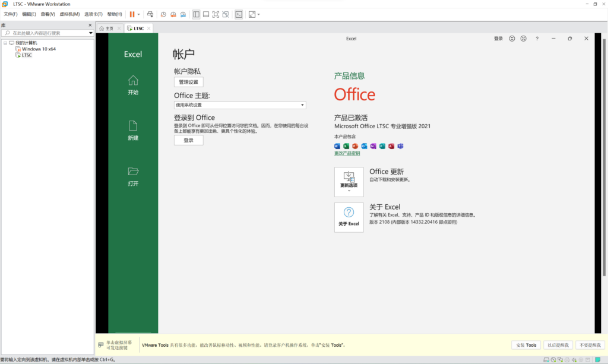
Task: Click the hard disk device icon in status bar
Action: (x=546, y=360)
